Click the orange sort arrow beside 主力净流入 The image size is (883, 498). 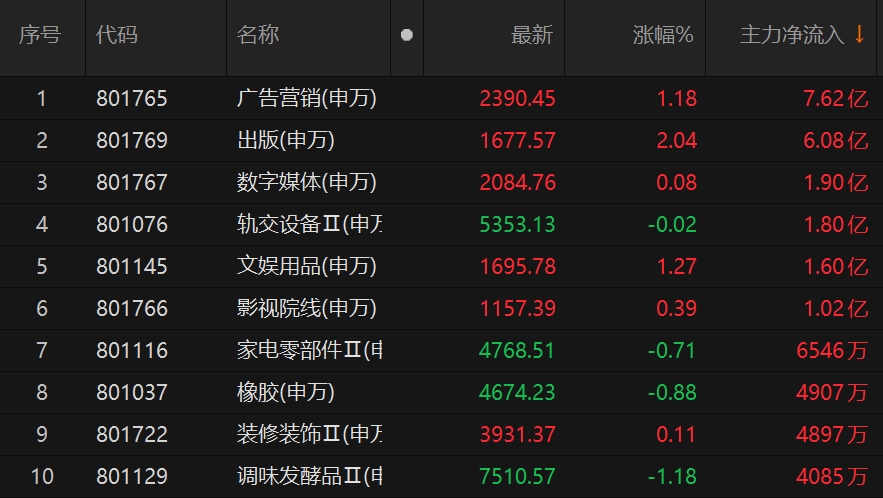tap(859, 34)
